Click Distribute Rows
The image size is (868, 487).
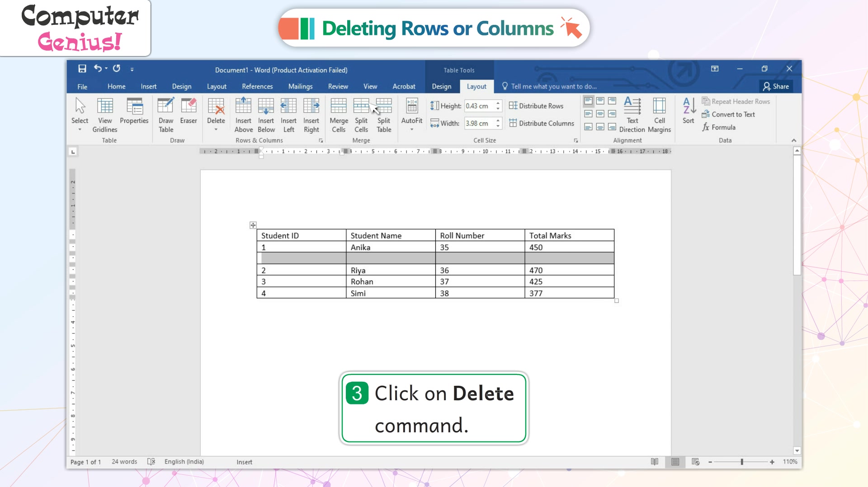[x=536, y=106]
